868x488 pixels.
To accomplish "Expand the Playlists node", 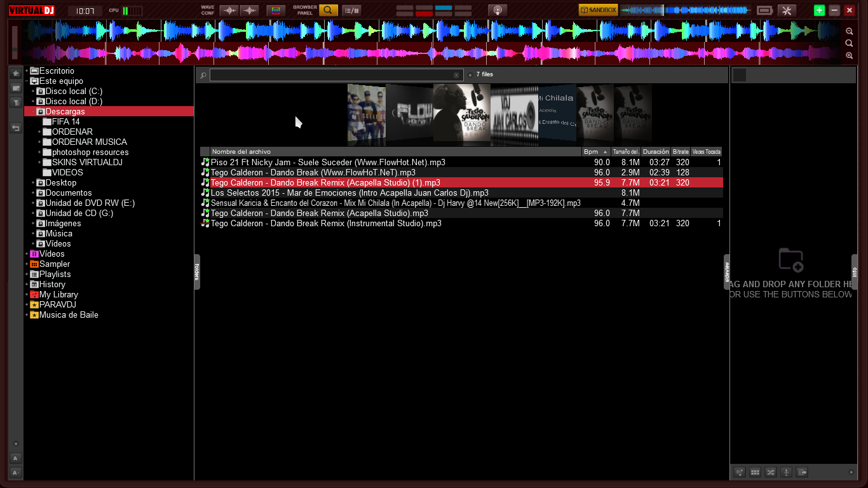I will point(27,274).
